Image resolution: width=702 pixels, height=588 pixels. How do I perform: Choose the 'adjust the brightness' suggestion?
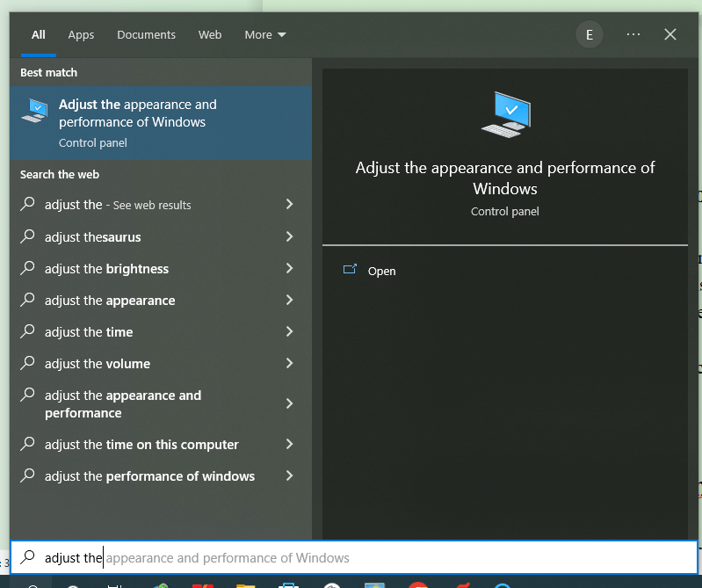161,269
